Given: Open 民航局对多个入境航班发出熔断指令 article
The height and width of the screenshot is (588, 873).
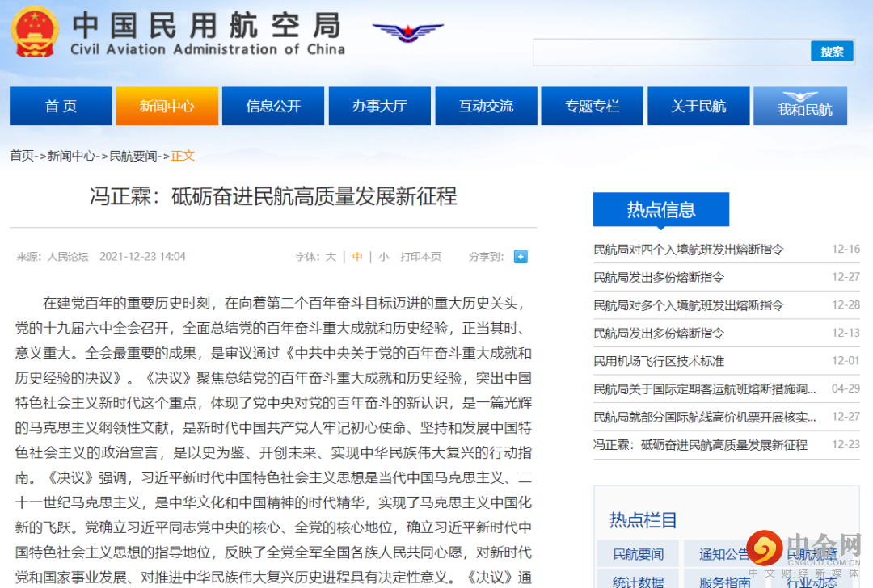Looking at the screenshot, I should 688,304.
